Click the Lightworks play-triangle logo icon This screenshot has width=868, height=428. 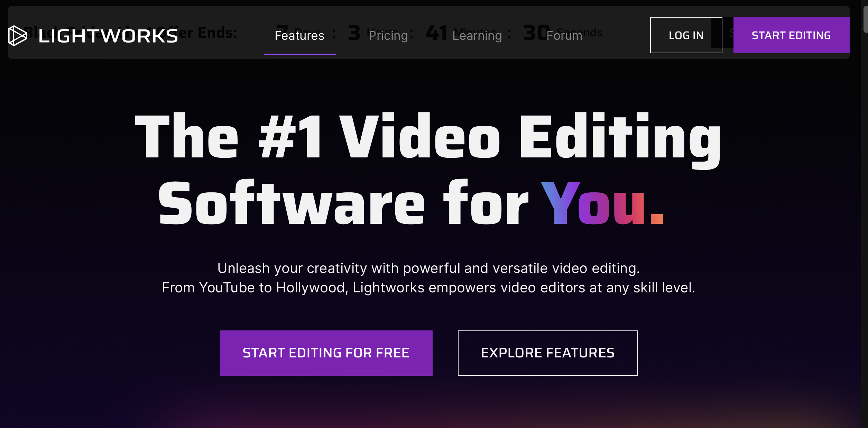click(17, 36)
